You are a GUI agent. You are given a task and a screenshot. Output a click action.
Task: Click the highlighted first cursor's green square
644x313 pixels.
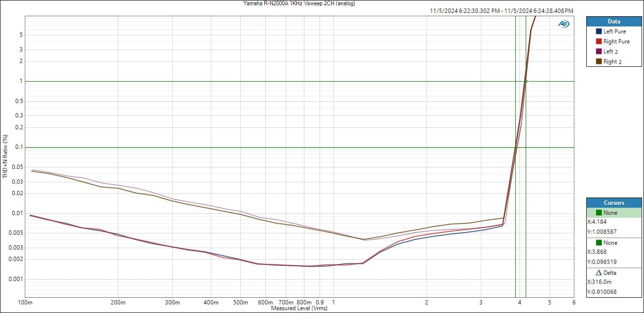599,213
